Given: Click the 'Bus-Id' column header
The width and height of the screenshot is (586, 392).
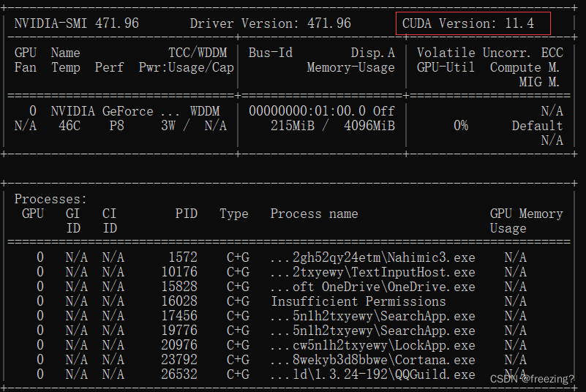Looking at the screenshot, I should tap(271, 53).
